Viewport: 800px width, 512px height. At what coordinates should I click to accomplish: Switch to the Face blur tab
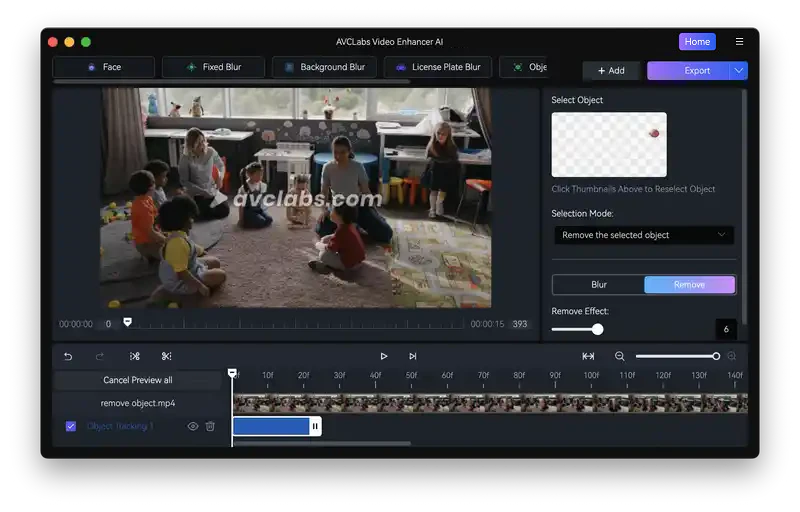point(104,67)
